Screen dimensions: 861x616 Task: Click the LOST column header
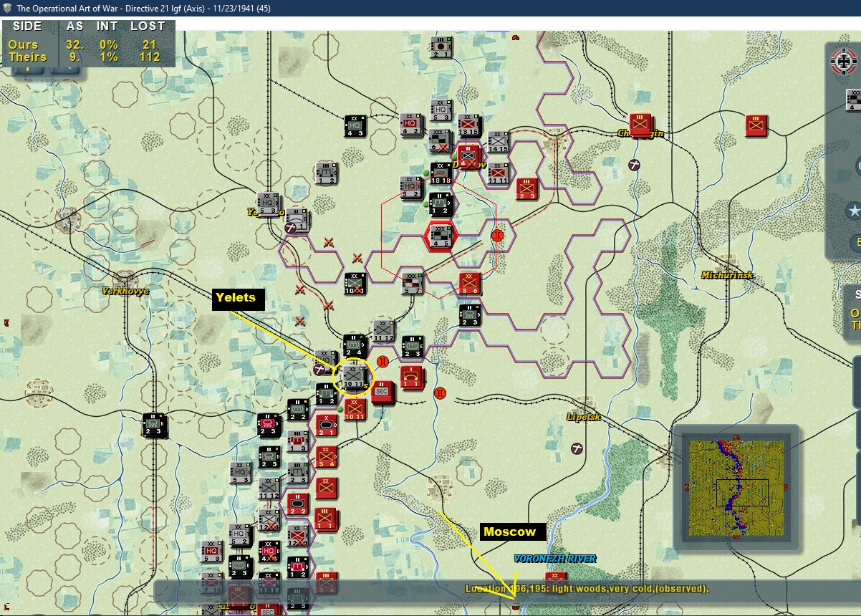click(x=148, y=26)
